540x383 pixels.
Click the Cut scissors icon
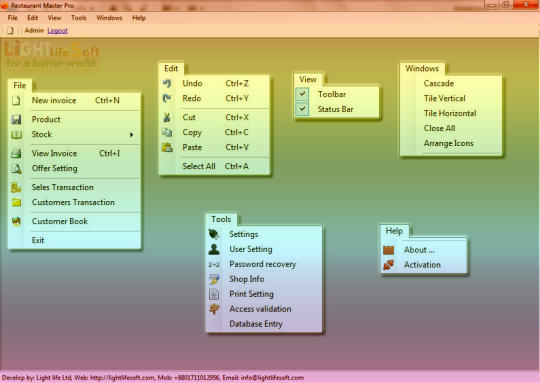click(167, 117)
